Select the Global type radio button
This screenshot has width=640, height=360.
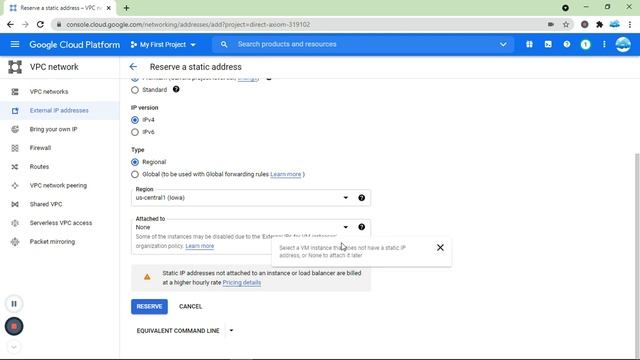[135, 174]
